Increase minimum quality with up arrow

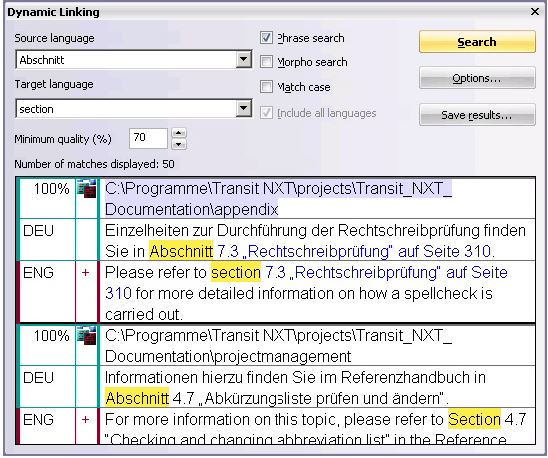click(x=179, y=133)
